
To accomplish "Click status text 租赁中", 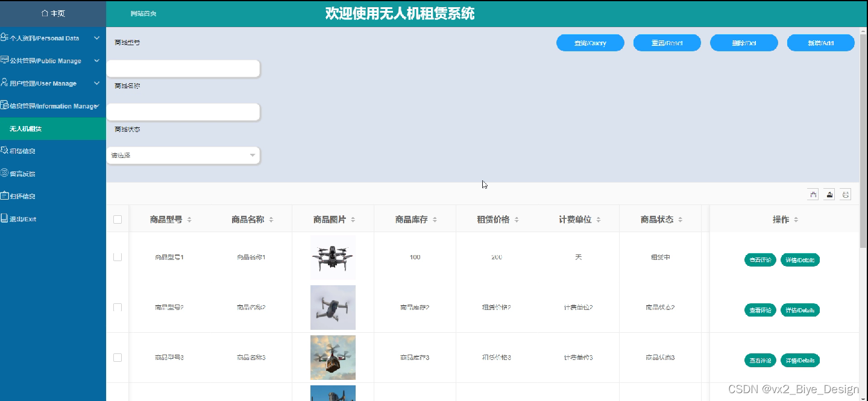I will [660, 257].
